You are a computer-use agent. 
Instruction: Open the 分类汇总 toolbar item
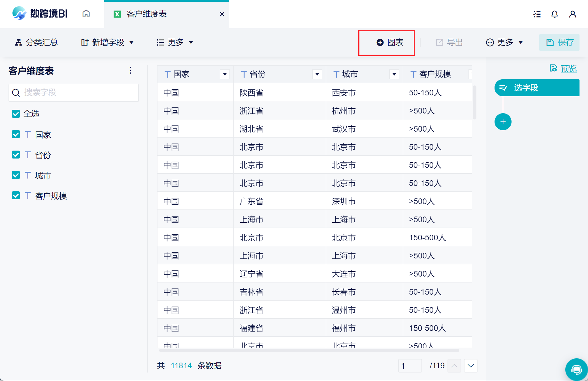click(x=37, y=42)
